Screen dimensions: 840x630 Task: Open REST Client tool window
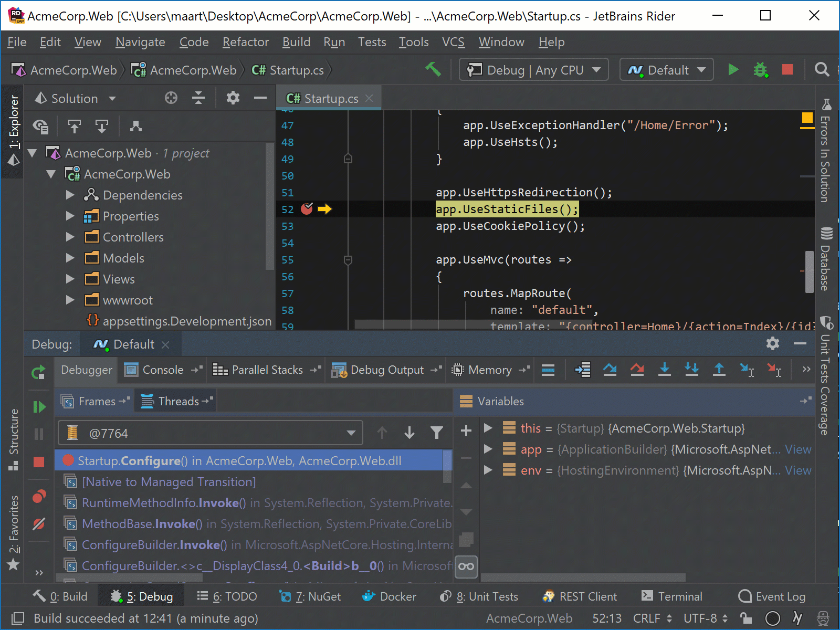(x=580, y=596)
